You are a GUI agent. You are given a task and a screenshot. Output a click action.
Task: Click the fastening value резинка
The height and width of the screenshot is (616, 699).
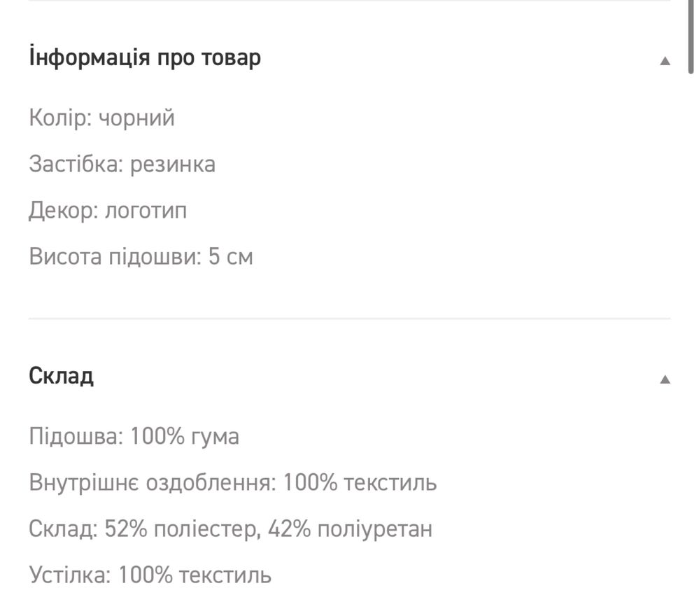click(x=173, y=165)
